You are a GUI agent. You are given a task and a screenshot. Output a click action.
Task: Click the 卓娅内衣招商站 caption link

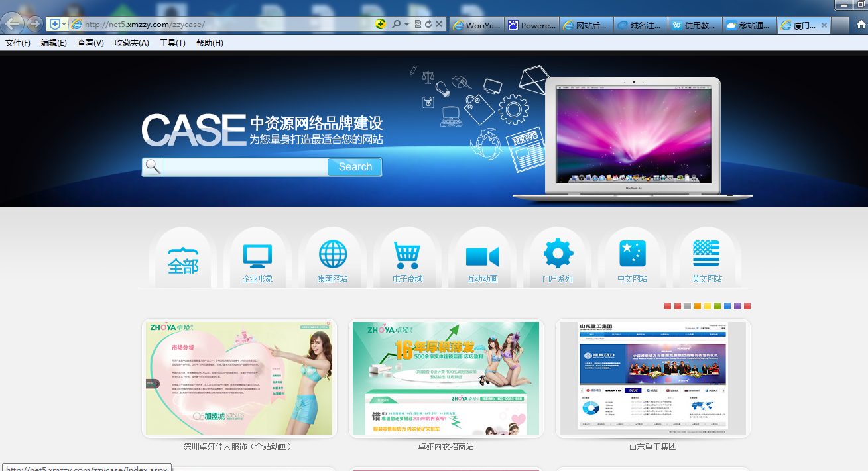click(x=446, y=447)
